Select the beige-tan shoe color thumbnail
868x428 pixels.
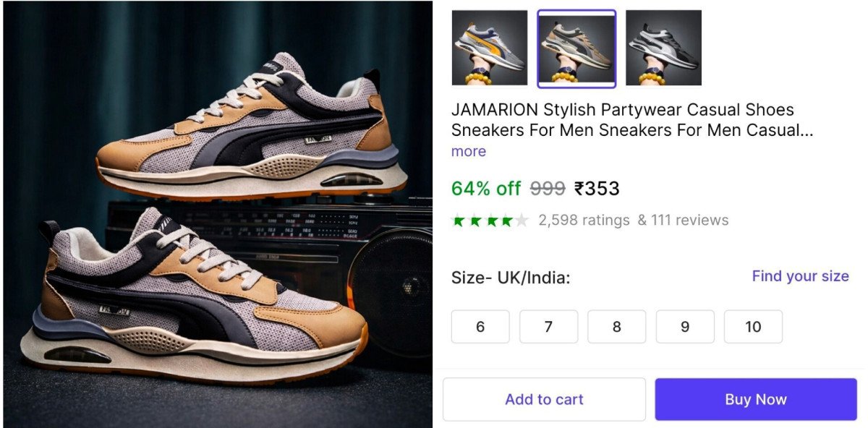tap(576, 48)
